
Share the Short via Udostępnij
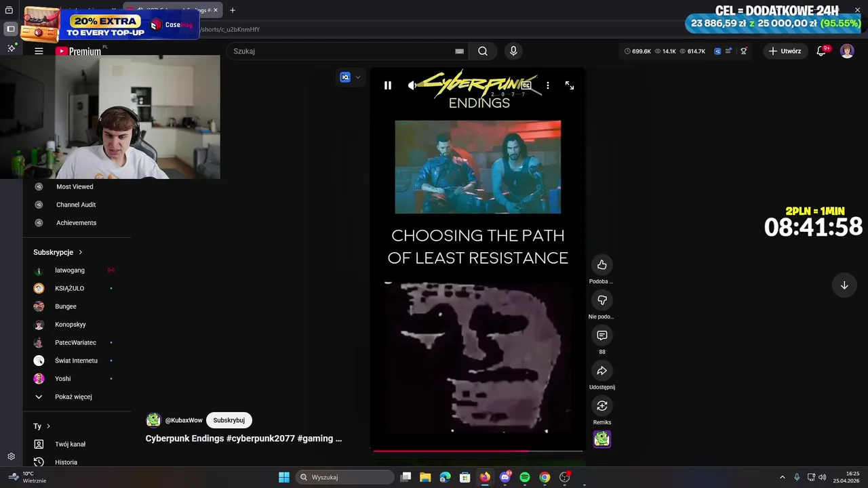(x=601, y=370)
